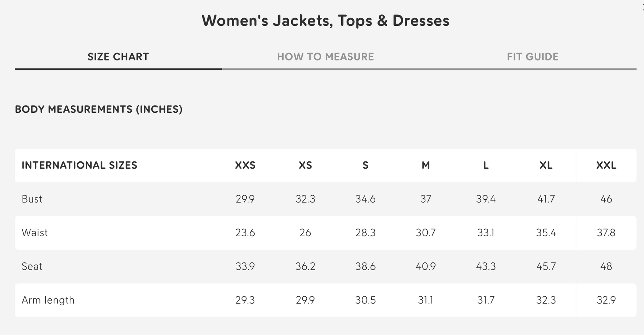Click the Arm length row label
Viewport: 644px width, 335px height.
[x=48, y=300]
